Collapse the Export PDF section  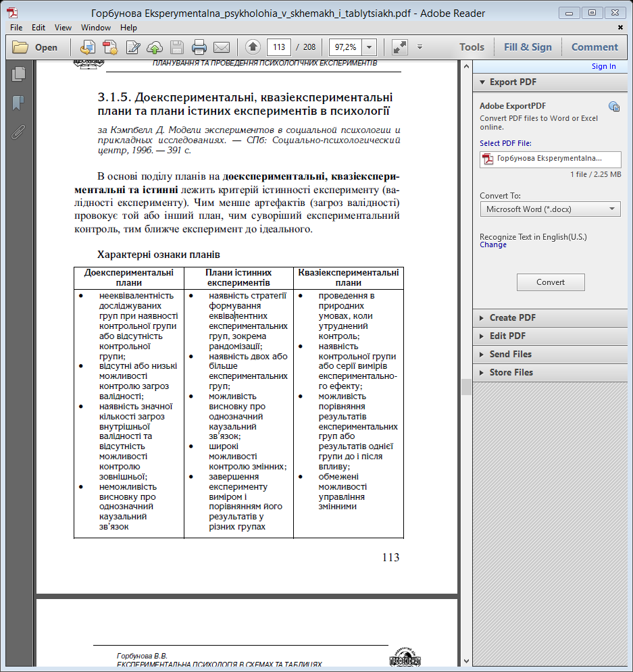coord(512,82)
